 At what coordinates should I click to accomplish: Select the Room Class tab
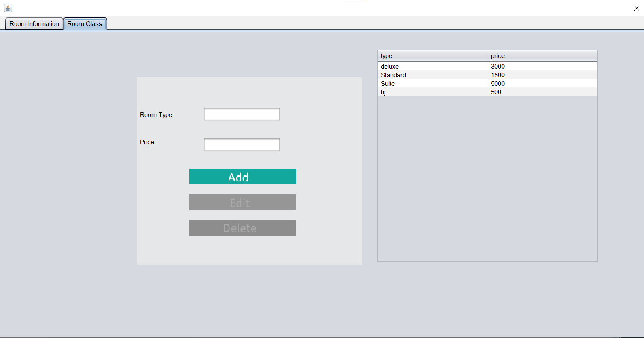click(x=85, y=24)
